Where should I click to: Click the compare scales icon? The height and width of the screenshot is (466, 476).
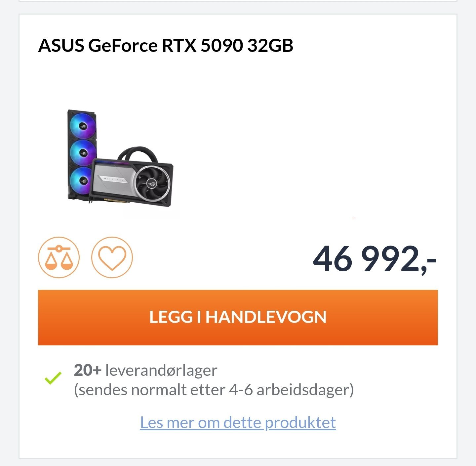pyautogui.click(x=59, y=257)
